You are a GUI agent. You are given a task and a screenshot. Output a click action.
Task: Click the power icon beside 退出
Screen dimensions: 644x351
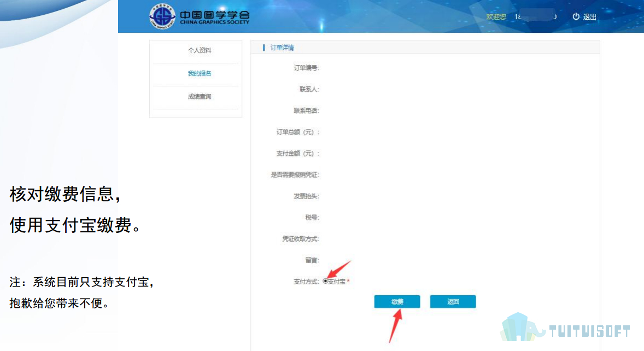click(x=576, y=16)
